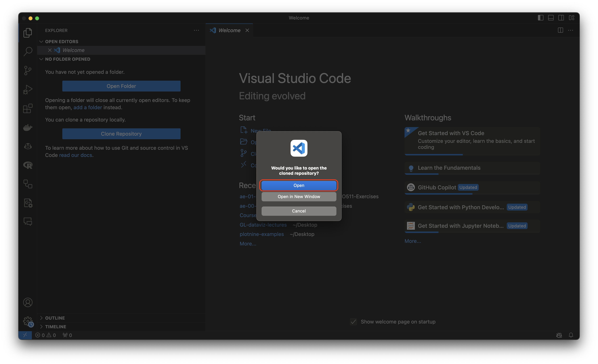Open the Extensions view
The width and height of the screenshot is (598, 364).
click(x=28, y=108)
